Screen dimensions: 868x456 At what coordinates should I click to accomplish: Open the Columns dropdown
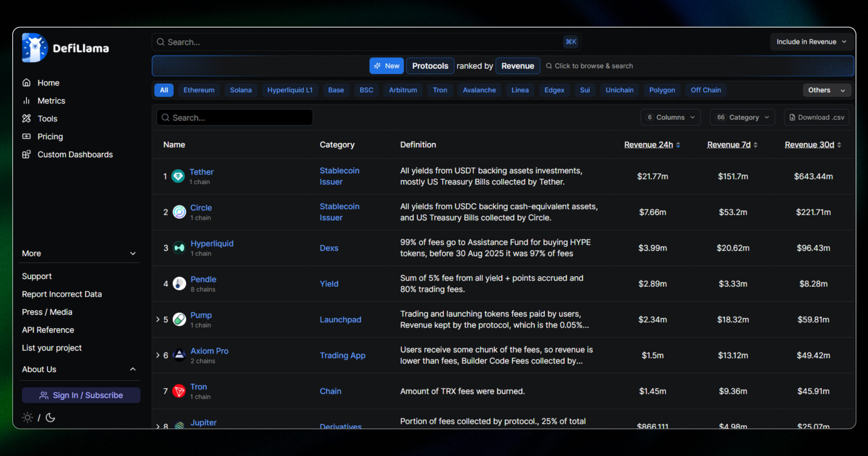(x=670, y=117)
